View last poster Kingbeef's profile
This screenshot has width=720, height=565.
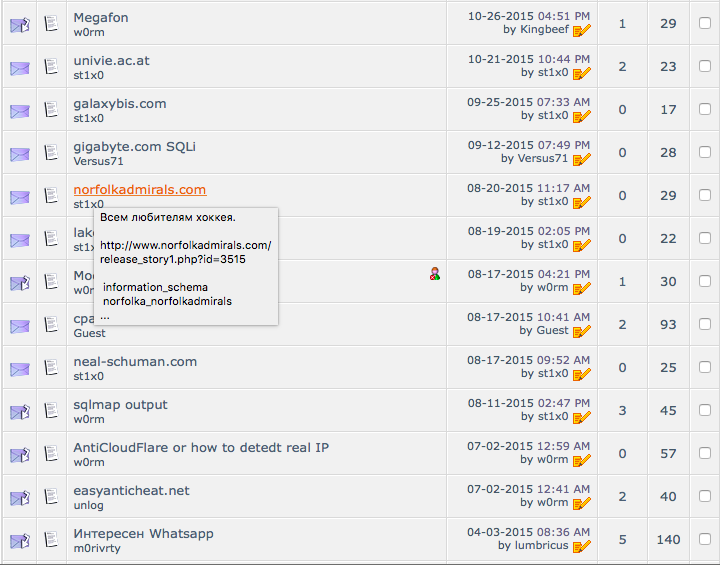(x=545, y=29)
